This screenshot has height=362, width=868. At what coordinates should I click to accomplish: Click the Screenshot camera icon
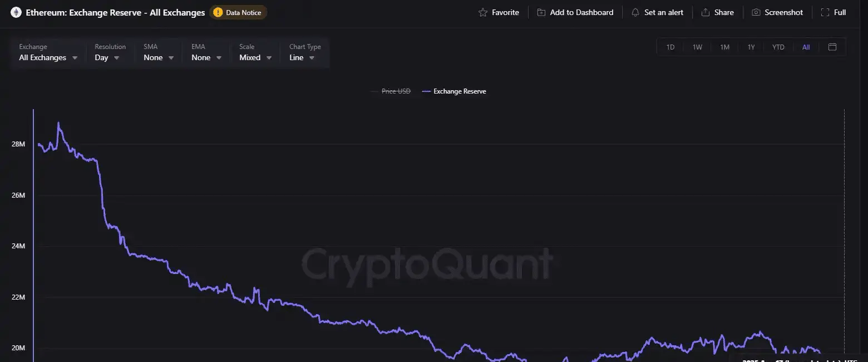click(x=756, y=12)
